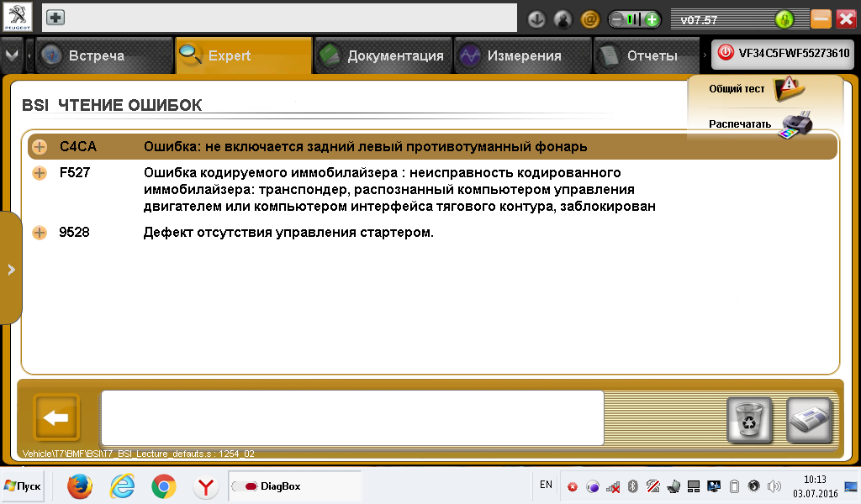Click the grey minus zoom button
The height and width of the screenshot is (504, 861).
coord(617,20)
